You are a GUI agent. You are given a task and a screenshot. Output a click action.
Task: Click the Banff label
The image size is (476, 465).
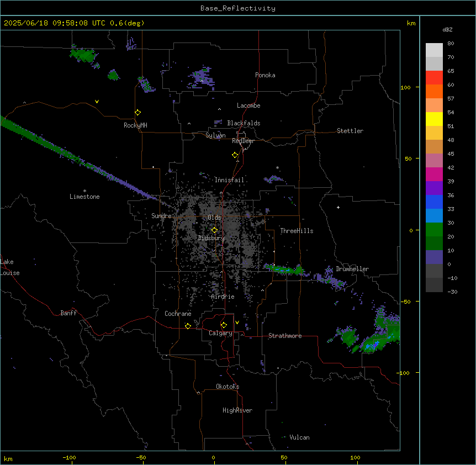68,313
